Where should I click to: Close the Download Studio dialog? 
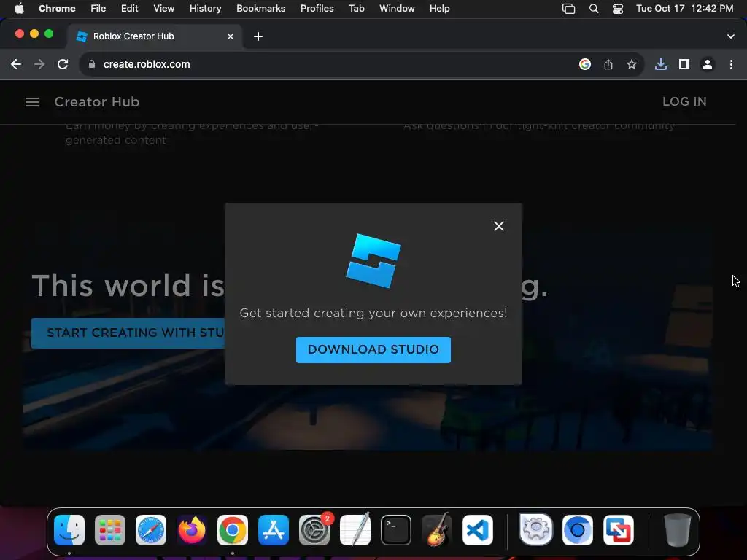(x=499, y=226)
